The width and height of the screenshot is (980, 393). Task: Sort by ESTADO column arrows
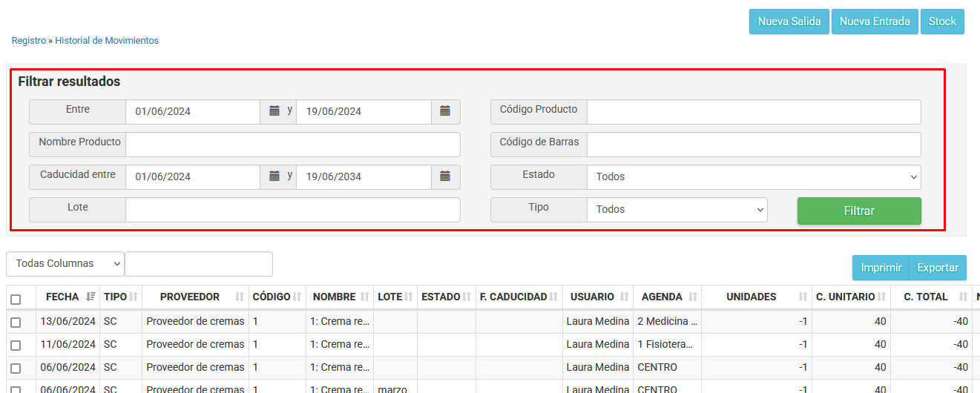tap(467, 297)
